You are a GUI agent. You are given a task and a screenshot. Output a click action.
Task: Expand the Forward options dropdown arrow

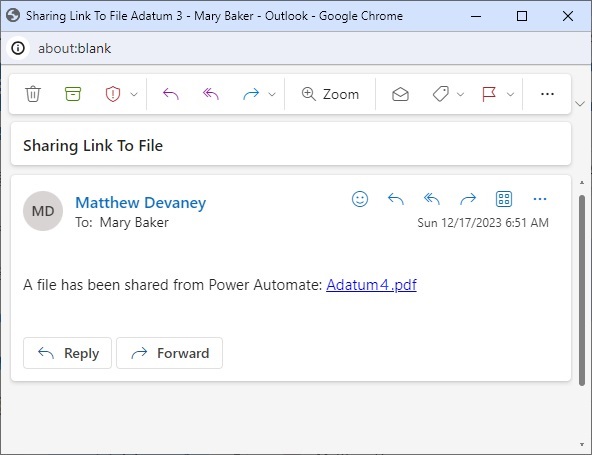pyautogui.click(x=272, y=94)
